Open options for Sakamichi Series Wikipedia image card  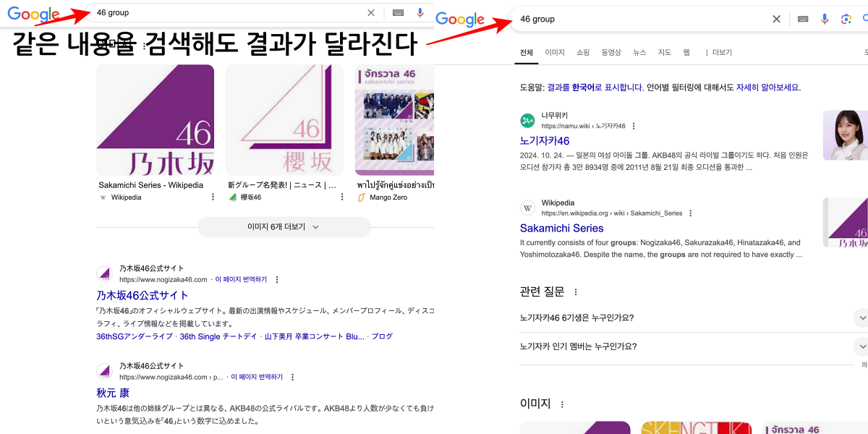pos(213,197)
